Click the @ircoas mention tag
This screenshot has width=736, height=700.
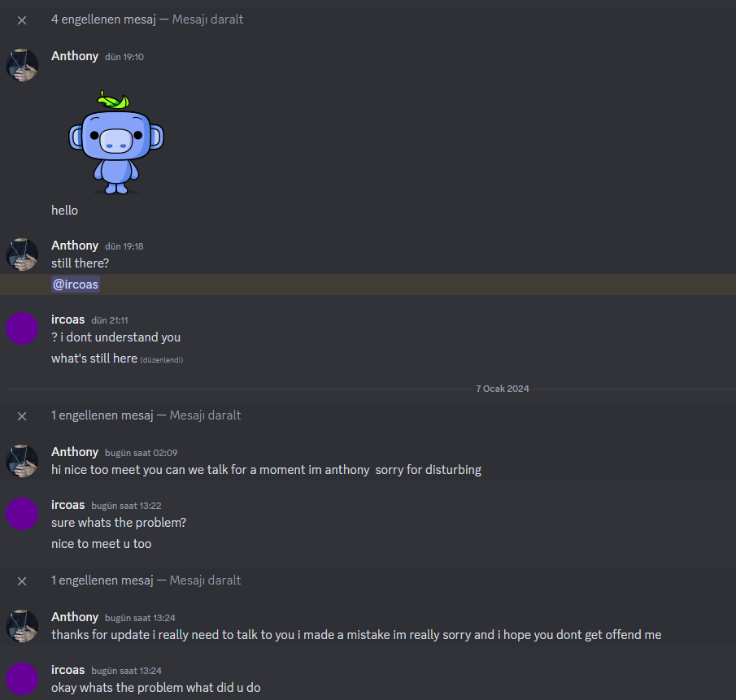(76, 285)
